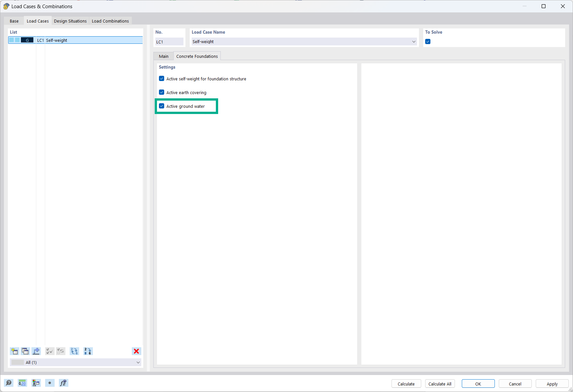This screenshot has width=573, height=392.
Task: Open formula fx view icon
Action: (63, 383)
